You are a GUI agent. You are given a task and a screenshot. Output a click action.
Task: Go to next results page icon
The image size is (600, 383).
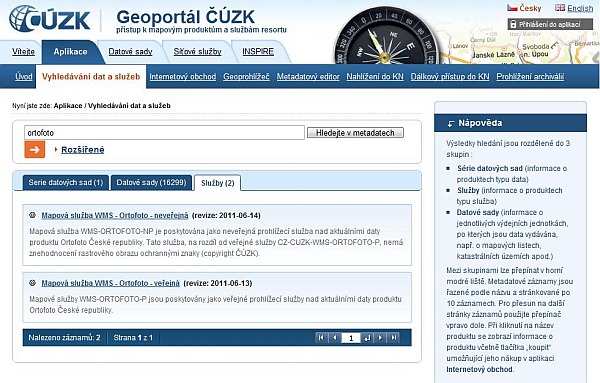380,337
